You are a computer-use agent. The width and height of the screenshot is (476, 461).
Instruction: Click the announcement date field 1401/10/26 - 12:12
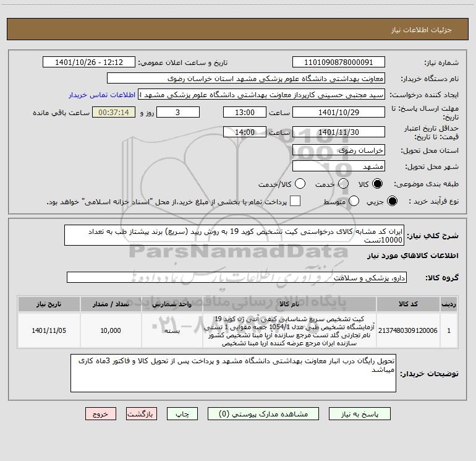[x=89, y=62]
